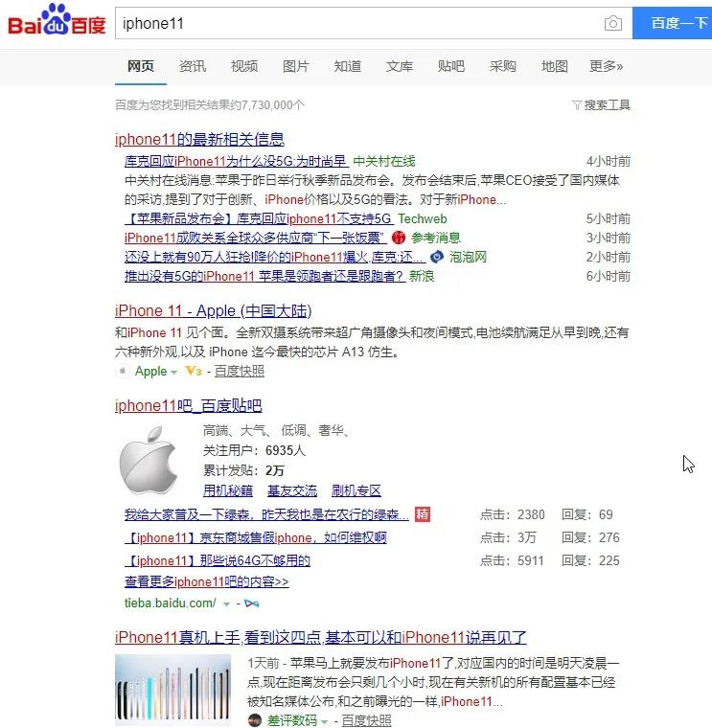712x728 pixels.
Task: Click the Apple logo tieba thumbnail
Action: [x=149, y=460]
